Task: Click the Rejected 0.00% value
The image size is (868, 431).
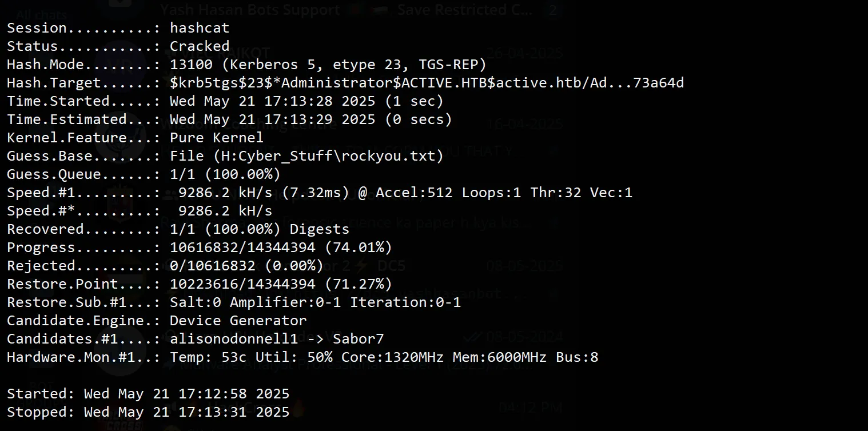Action: [x=246, y=266]
